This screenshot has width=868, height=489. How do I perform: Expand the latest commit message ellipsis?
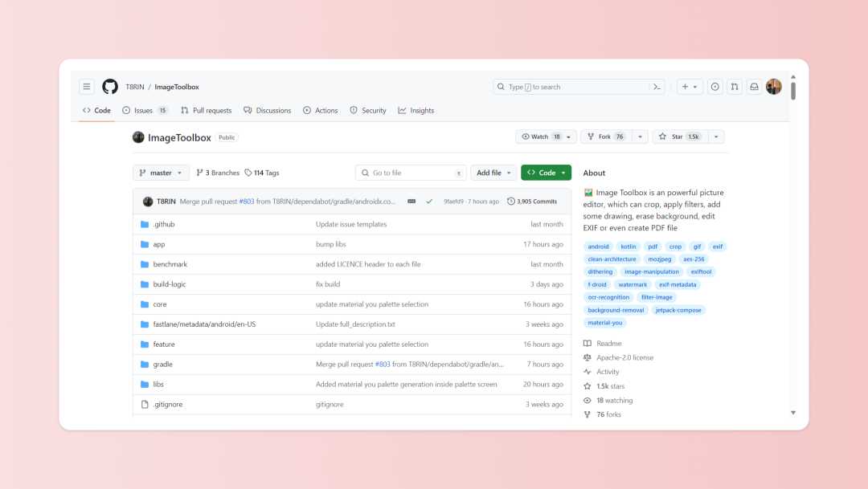[411, 202]
